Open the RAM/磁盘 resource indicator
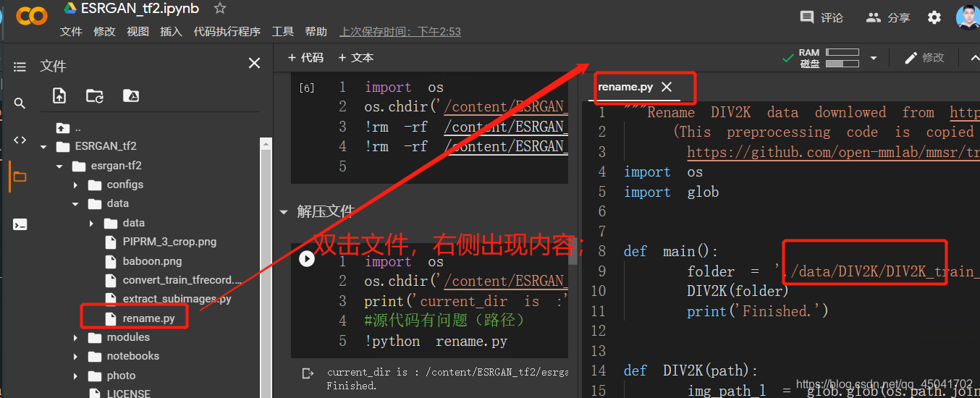The image size is (980, 398). [829, 58]
